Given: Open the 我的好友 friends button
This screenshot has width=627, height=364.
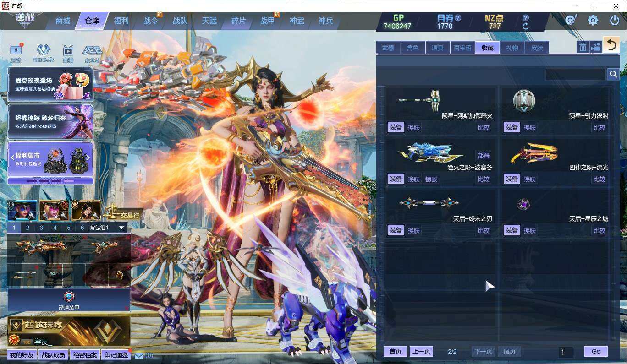Looking at the screenshot, I should (x=22, y=355).
